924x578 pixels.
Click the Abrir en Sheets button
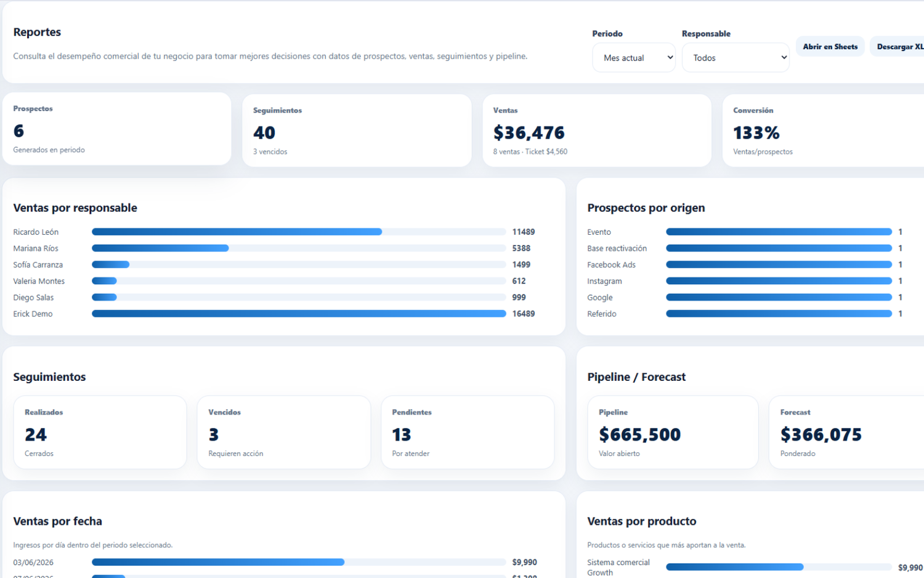point(830,47)
